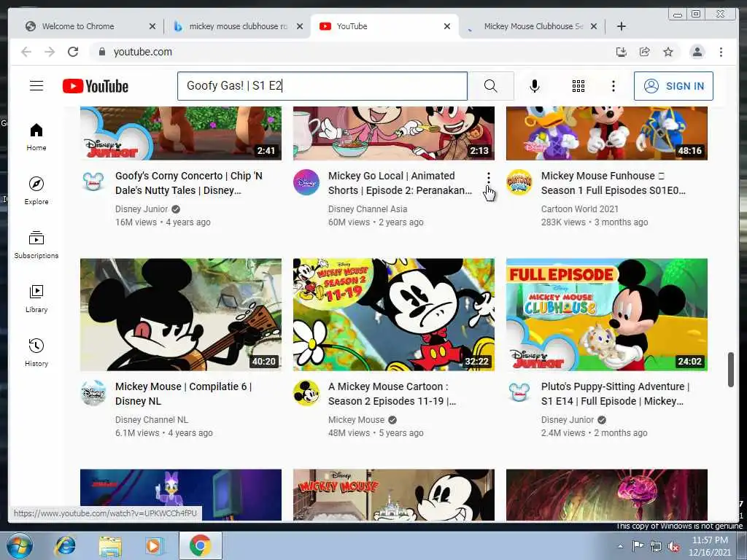Click the page vertical scrollbar thumb

(731, 370)
